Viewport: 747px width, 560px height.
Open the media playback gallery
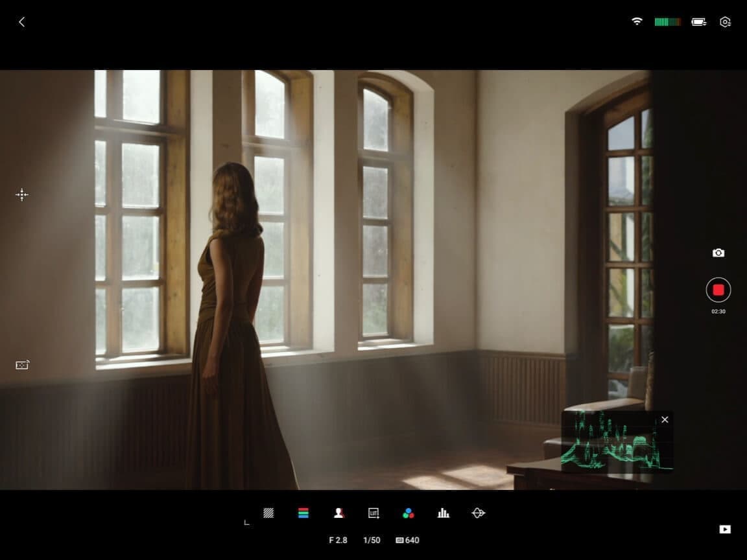point(725,530)
